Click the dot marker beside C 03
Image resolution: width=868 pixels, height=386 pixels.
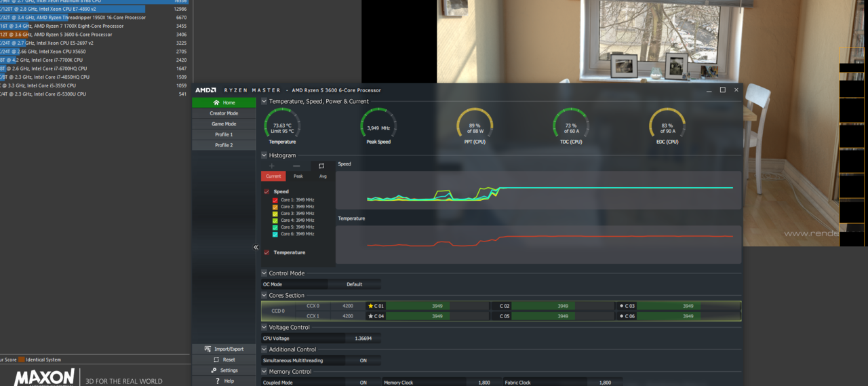[x=621, y=306]
